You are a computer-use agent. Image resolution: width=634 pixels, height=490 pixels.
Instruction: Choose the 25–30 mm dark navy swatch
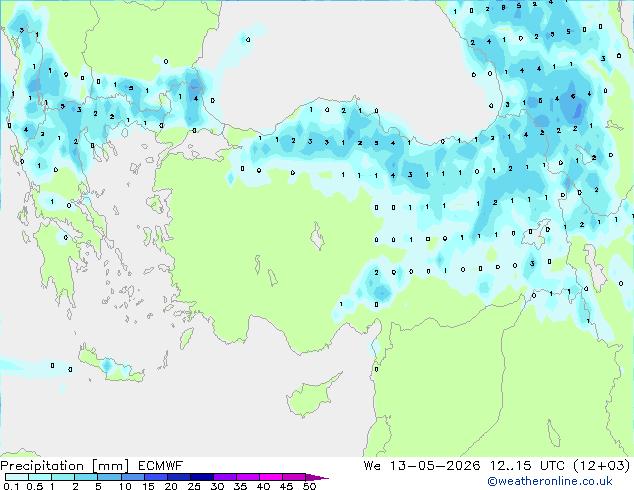point(201,477)
